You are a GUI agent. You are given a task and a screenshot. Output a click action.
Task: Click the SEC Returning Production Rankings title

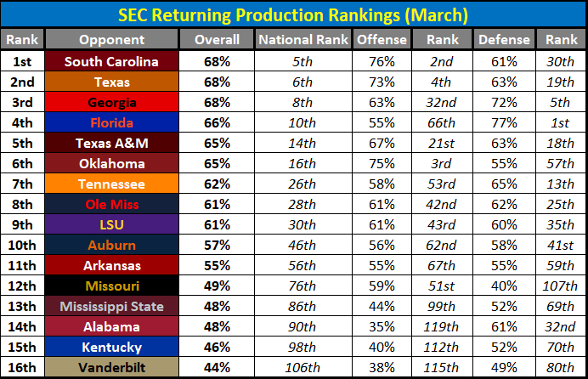(x=293, y=15)
